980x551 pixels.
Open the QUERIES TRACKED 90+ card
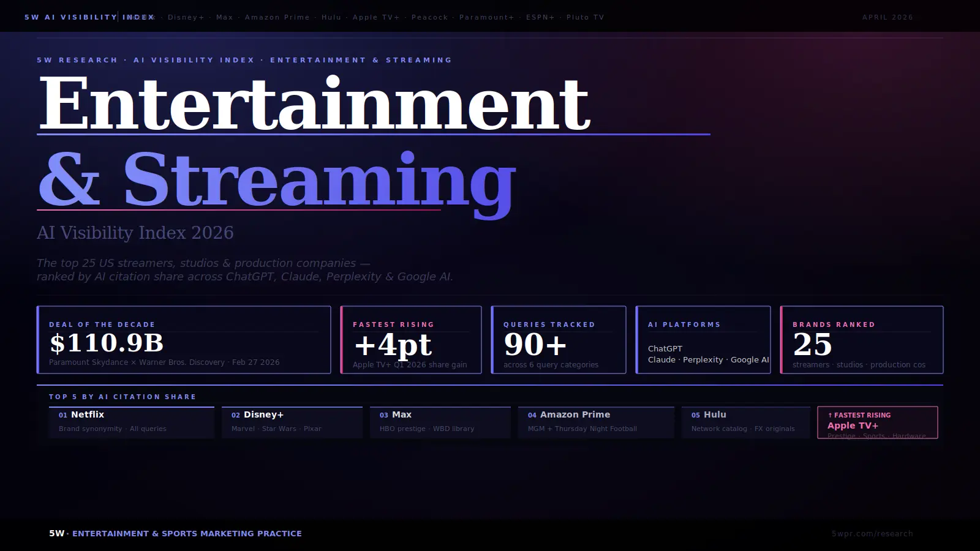pyautogui.click(x=559, y=340)
